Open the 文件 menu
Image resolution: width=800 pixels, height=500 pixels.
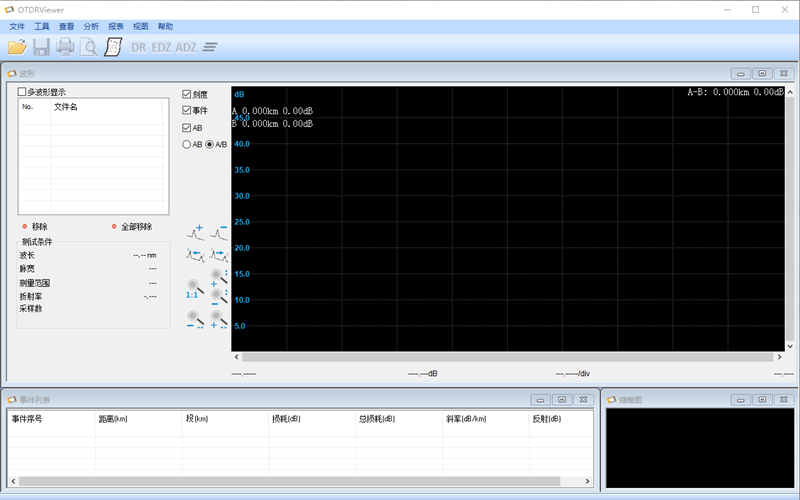coord(17,27)
